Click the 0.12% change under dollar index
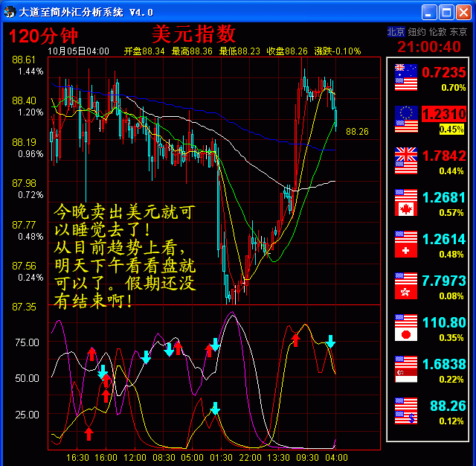The image size is (476, 466). point(451,421)
